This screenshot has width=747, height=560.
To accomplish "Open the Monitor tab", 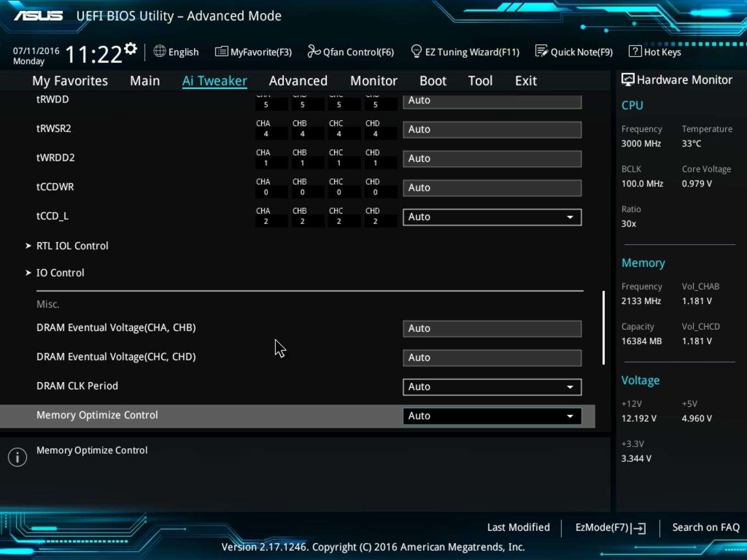I will pos(374,81).
